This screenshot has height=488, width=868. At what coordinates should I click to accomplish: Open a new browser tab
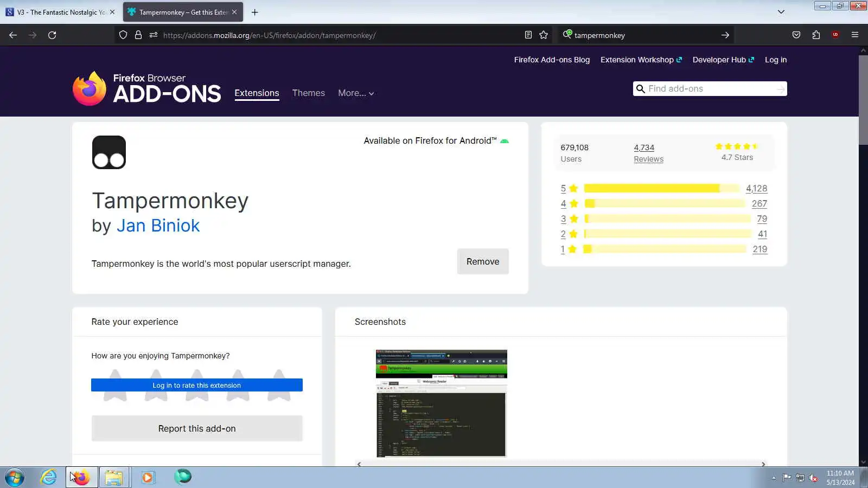coord(254,12)
